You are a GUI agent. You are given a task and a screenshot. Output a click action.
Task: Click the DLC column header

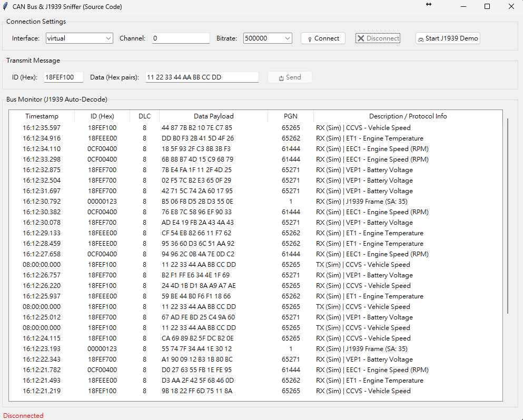pyautogui.click(x=144, y=116)
